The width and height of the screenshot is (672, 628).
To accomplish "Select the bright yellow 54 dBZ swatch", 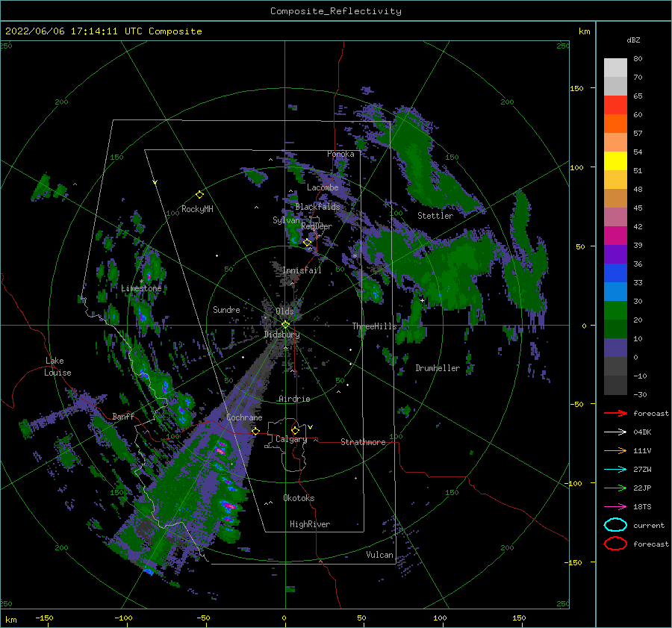I will (615, 161).
